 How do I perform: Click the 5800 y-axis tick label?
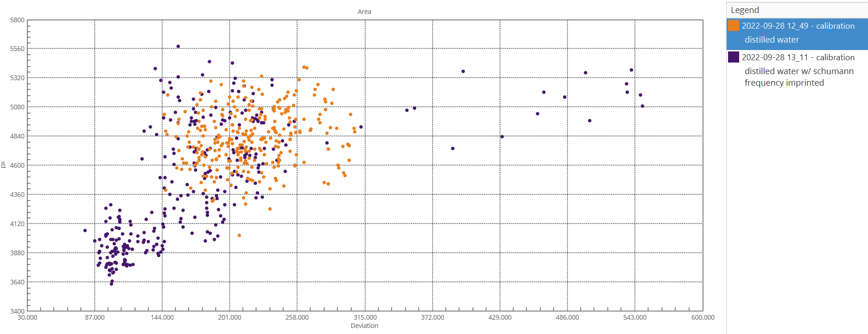tap(17, 20)
